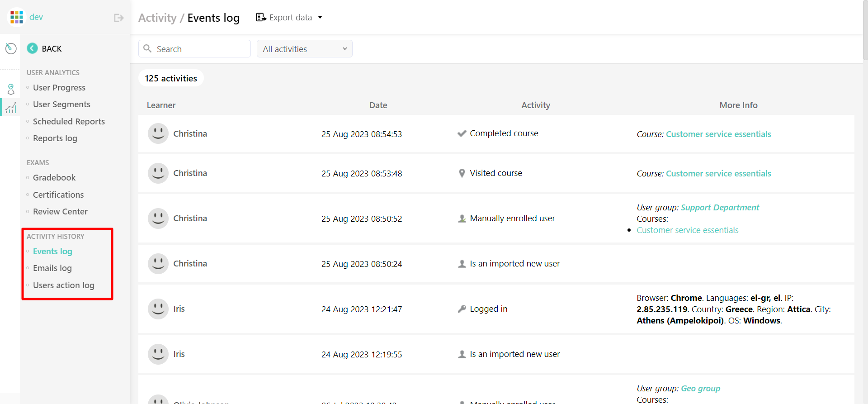Click date 24 Aug 2023 12:21:47
The width and height of the screenshot is (868, 404).
click(x=362, y=309)
